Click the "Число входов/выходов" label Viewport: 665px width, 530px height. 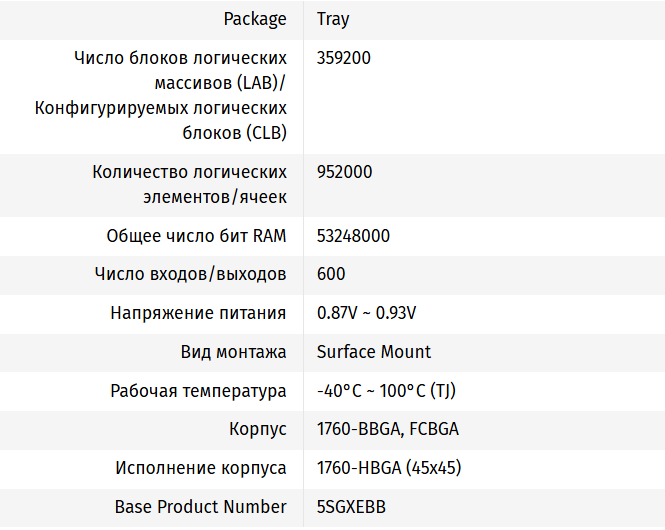(190, 274)
